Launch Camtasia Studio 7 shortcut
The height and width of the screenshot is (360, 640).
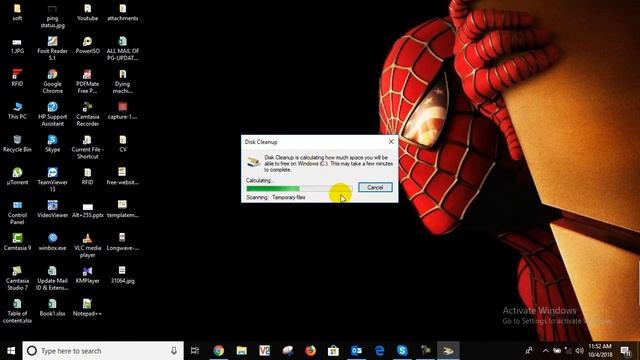[x=17, y=278]
